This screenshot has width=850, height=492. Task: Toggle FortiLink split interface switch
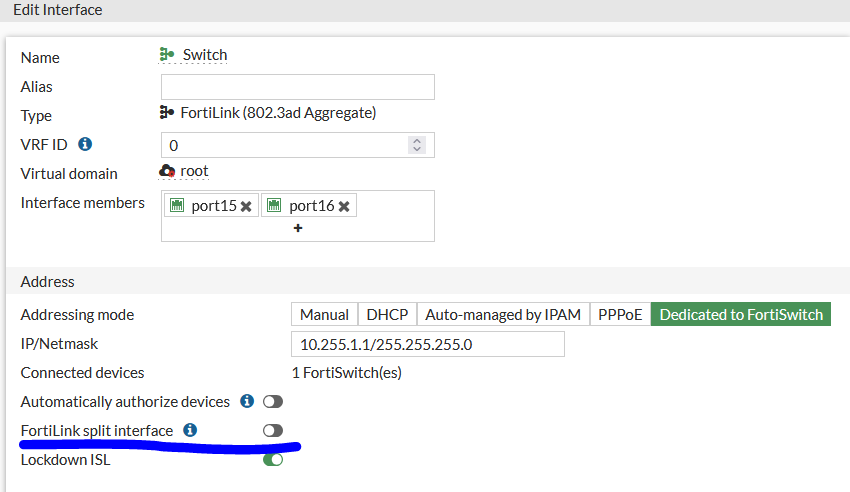[x=273, y=430]
